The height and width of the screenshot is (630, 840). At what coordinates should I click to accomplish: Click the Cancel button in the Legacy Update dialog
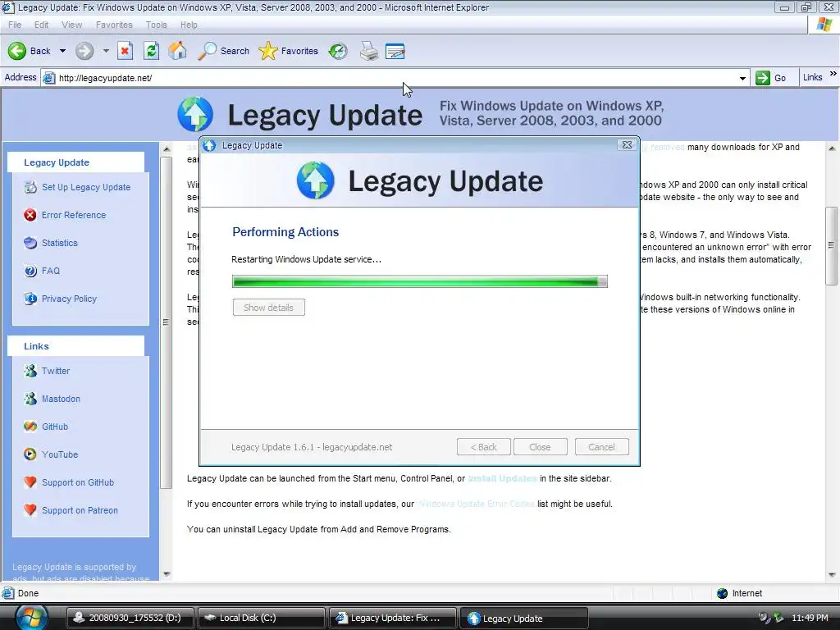(x=601, y=447)
